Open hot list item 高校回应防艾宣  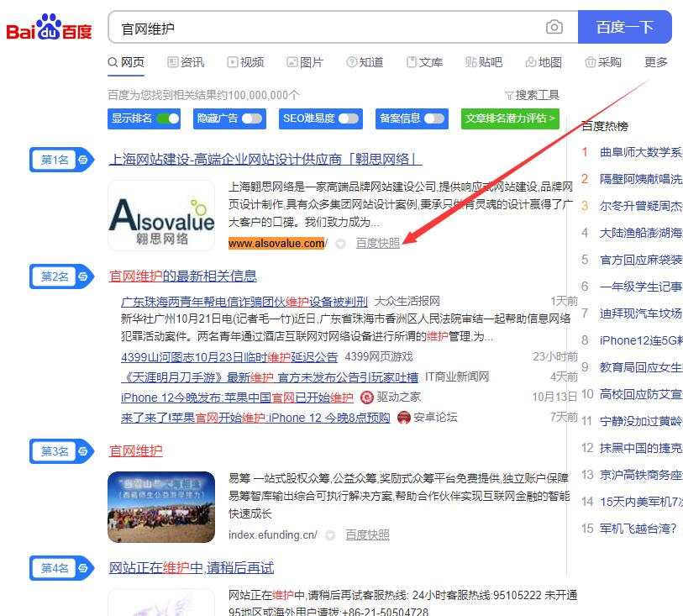coord(640,394)
